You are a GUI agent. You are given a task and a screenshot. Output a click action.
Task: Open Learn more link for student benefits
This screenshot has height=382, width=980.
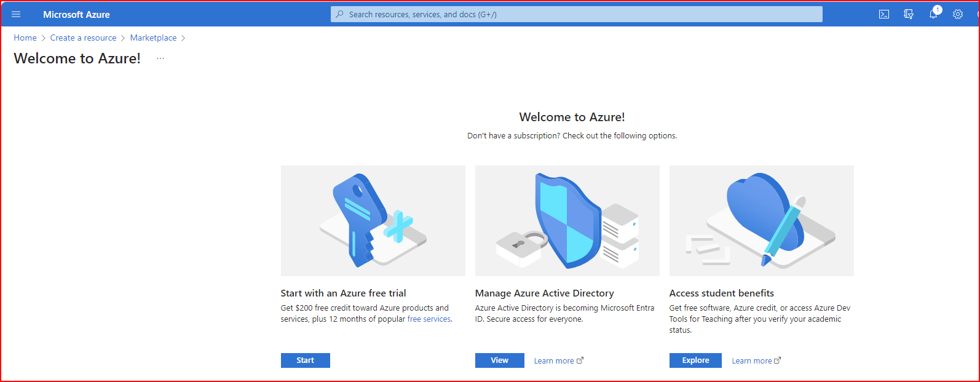click(751, 361)
